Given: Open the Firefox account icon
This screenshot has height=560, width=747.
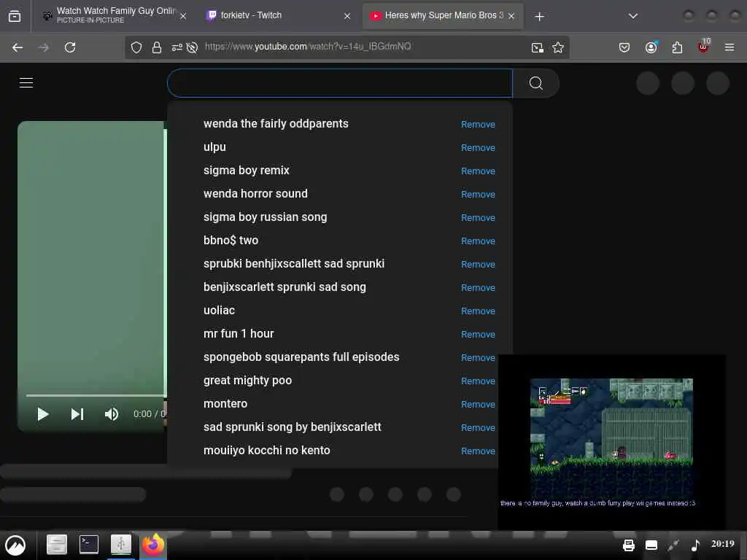Looking at the screenshot, I should point(651,47).
